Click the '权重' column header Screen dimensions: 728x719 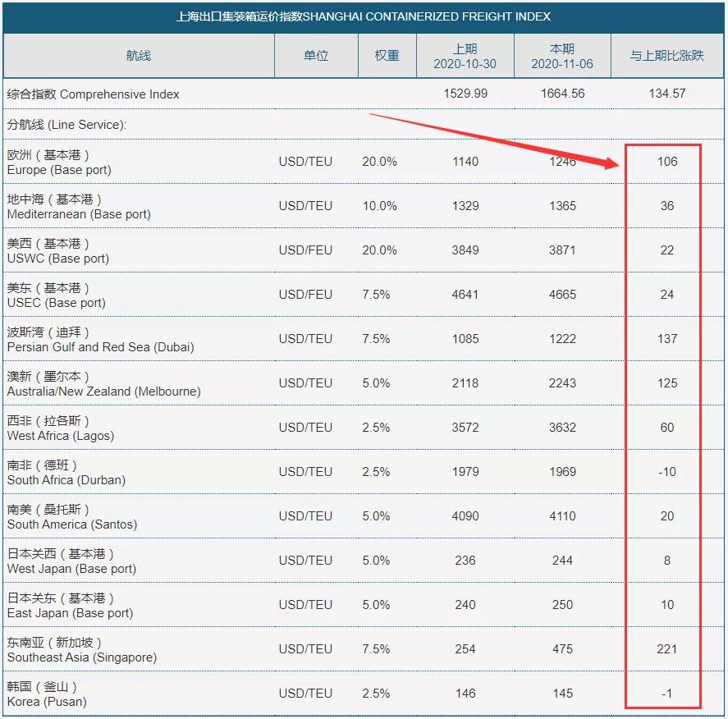(x=387, y=56)
